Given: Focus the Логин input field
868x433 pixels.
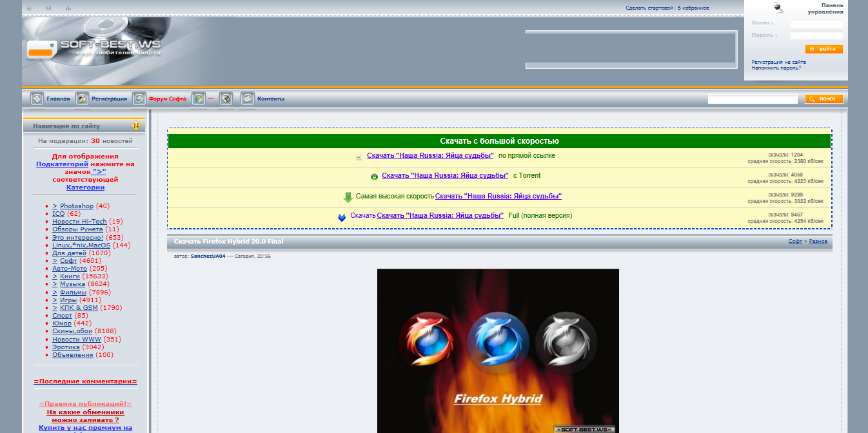Looking at the screenshot, I should [x=816, y=24].
